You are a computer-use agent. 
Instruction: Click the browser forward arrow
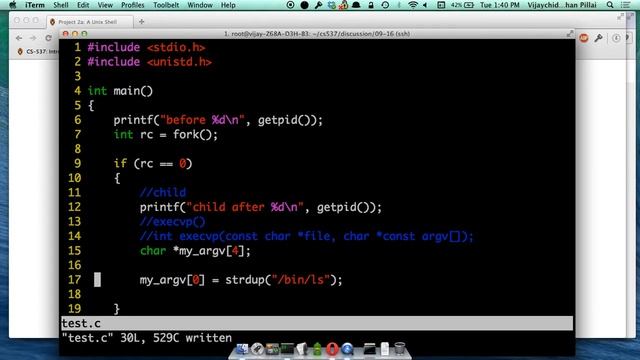tap(33, 38)
